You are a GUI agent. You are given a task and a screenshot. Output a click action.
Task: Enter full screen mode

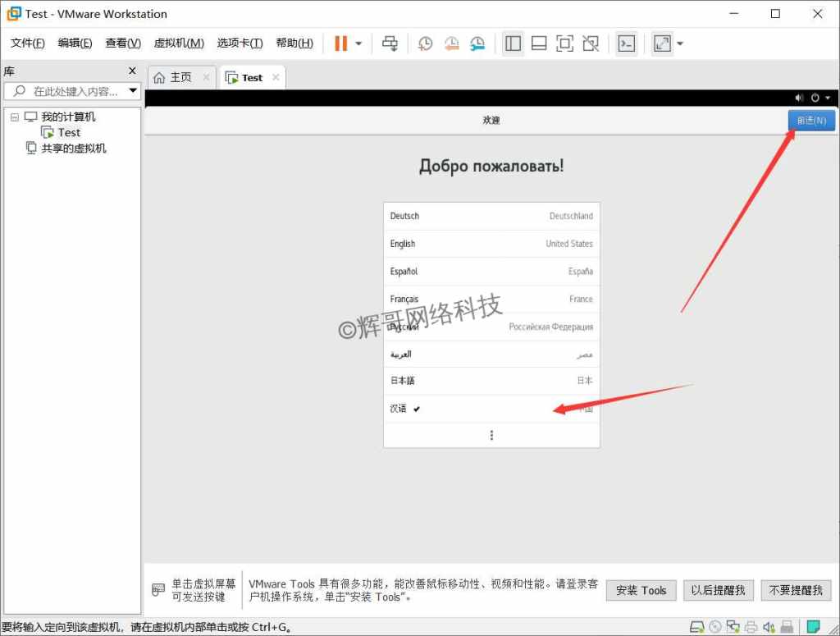tap(564, 43)
